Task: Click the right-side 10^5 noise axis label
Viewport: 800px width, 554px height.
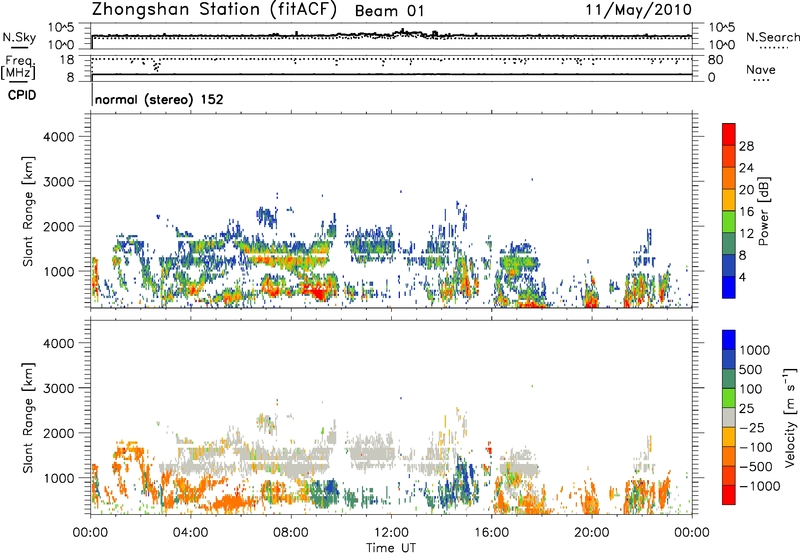Action: coord(722,28)
